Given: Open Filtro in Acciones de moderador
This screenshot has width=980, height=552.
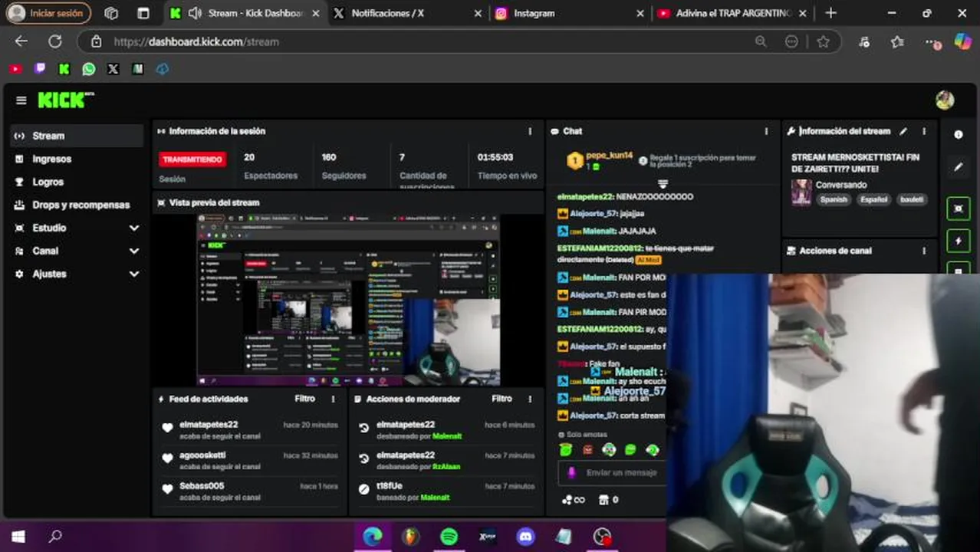Looking at the screenshot, I should click(502, 399).
